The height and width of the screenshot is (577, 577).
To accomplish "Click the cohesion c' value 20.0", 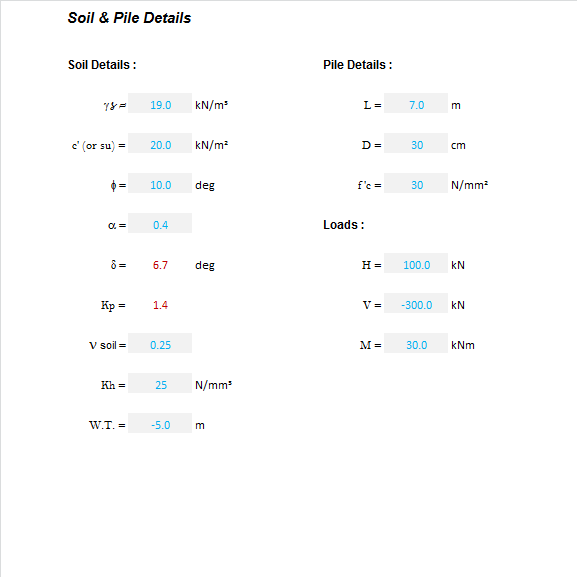I will coord(160,144).
